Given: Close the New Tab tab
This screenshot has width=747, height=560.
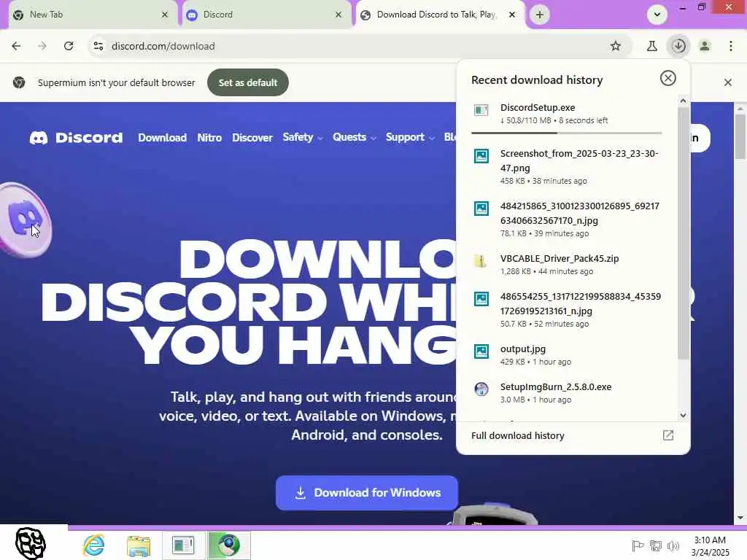Looking at the screenshot, I should [165, 15].
